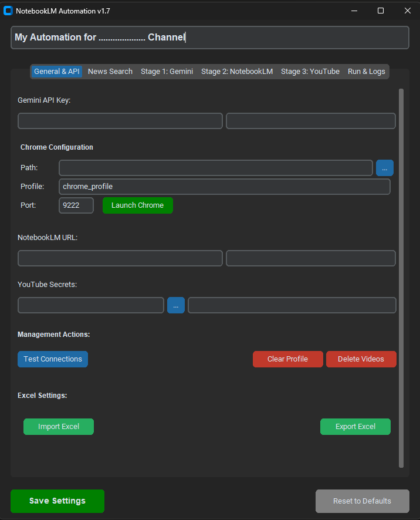Click the left Gemini API Key field
The width and height of the screenshot is (420, 520).
[x=120, y=121]
